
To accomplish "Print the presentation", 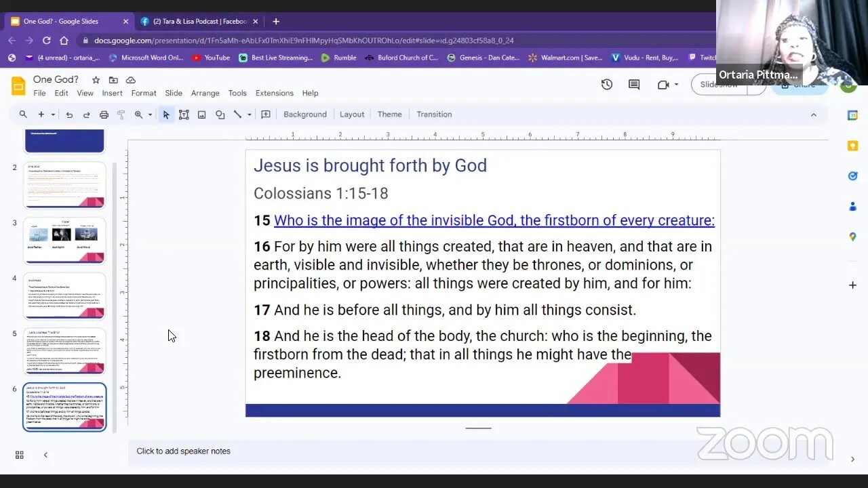I will click(x=104, y=115).
